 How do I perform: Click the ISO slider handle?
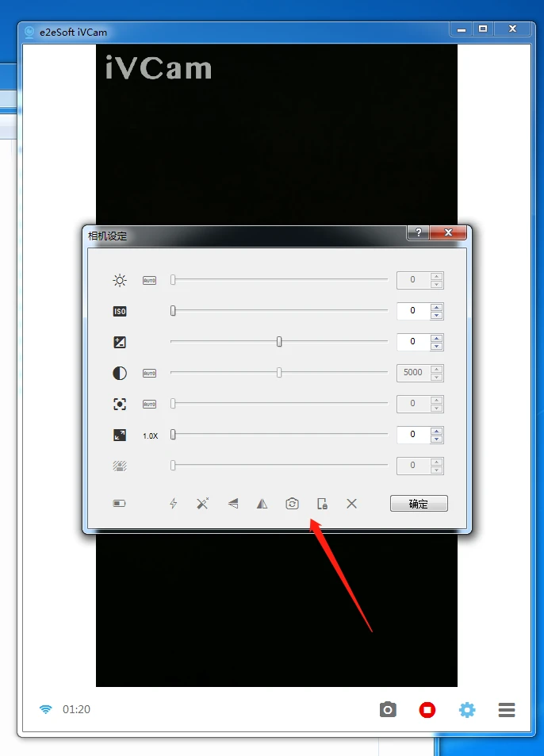(173, 311)
